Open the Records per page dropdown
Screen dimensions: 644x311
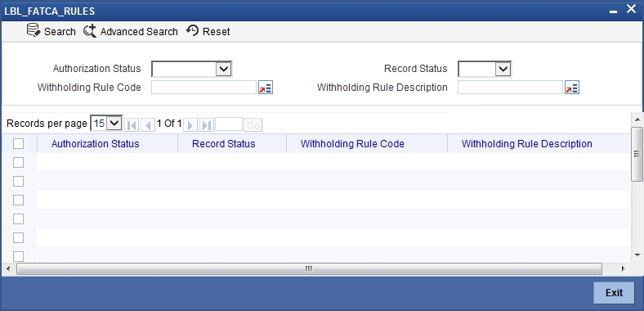106,123
